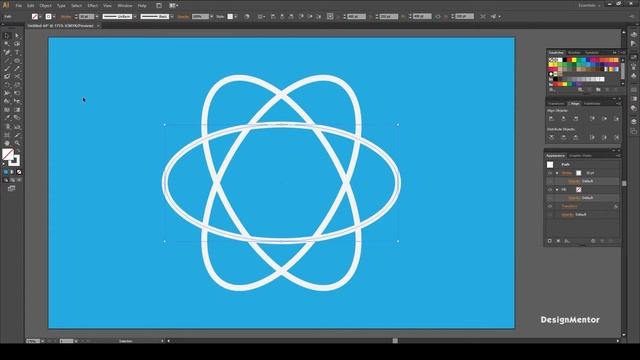The image size is (640, 360).
Task: Click Horizontal Distribute Center in Align panel
Action: coord(604,138)
